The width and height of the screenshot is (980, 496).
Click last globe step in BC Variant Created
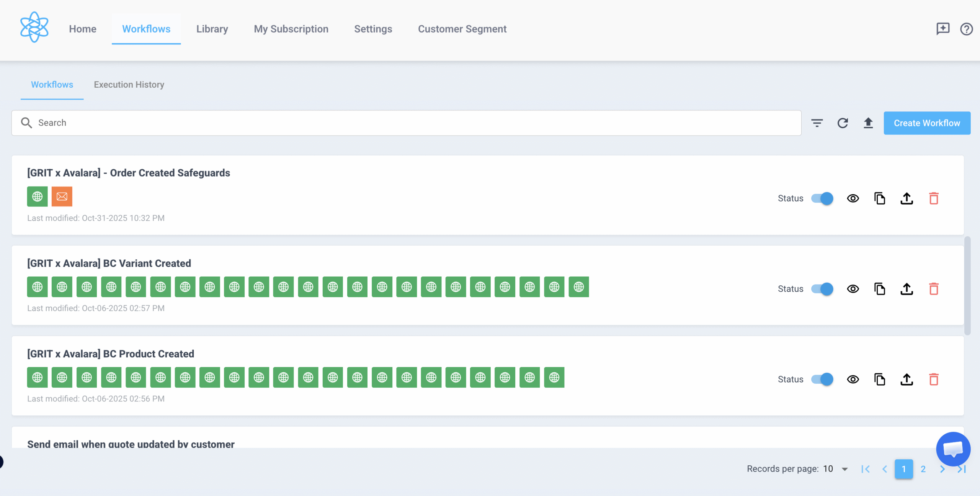pos(579,287)
